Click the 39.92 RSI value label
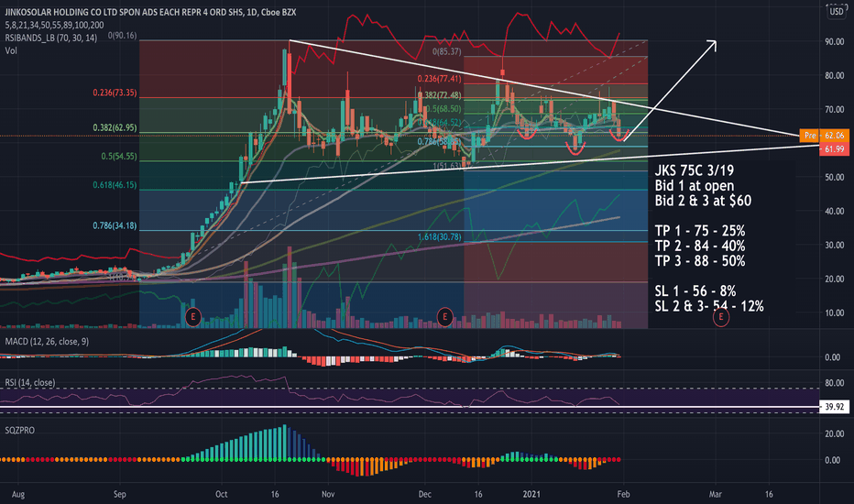 [x=834, y=407]
